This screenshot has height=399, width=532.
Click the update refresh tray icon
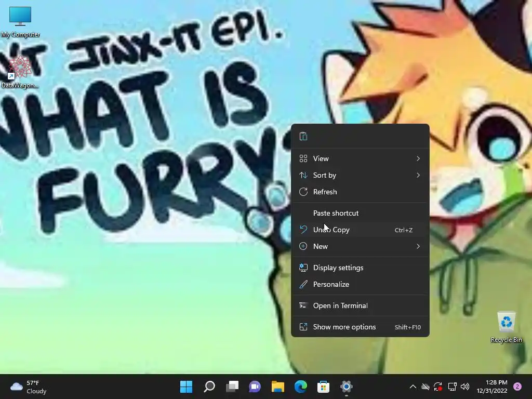(438, 387)
